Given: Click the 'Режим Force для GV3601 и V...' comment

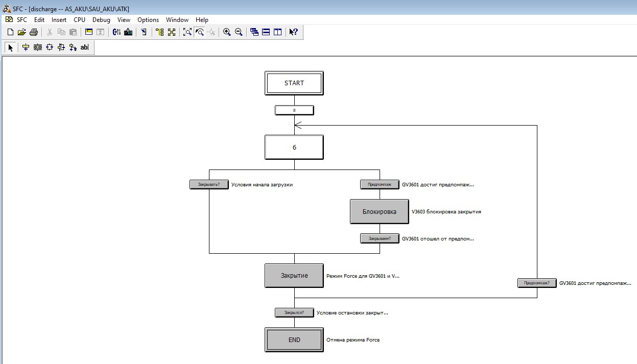Looking at the screenshot, I should point(363,276).
